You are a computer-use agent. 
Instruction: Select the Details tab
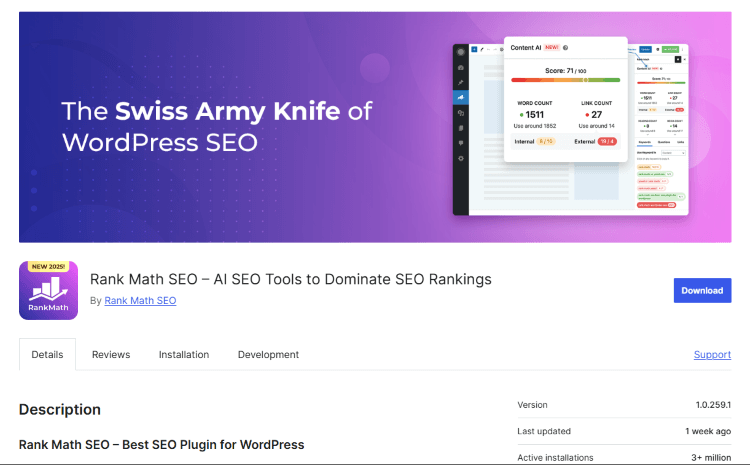(47, 354)
